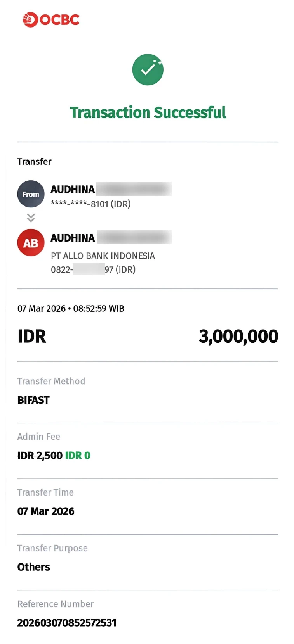Select the "Transaction Successful" heading
Viewport: 294px width, 644px height.
(x=148, y=113)
